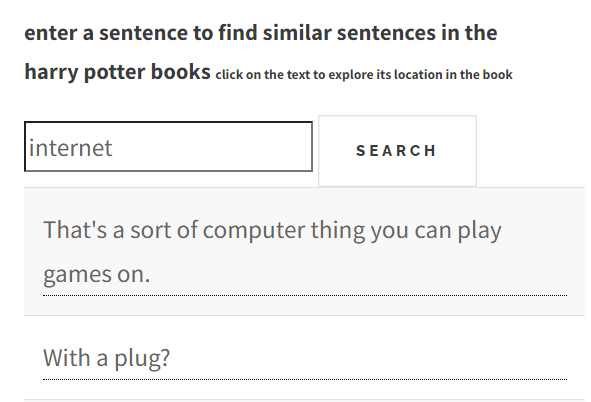591x402 pixels.
Task: Click the word "plug?" in the second result
Action: (x=142, y=358)
